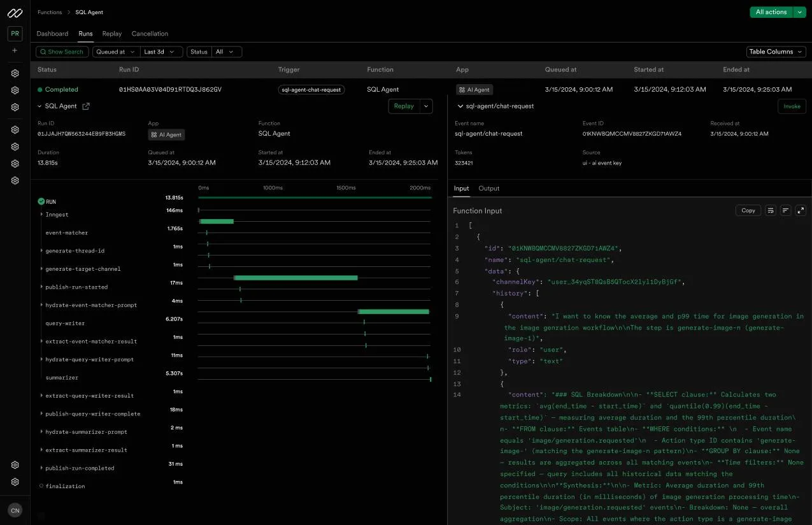Expand hydrate-summarizer-prompt step

[x=42, y=432]
